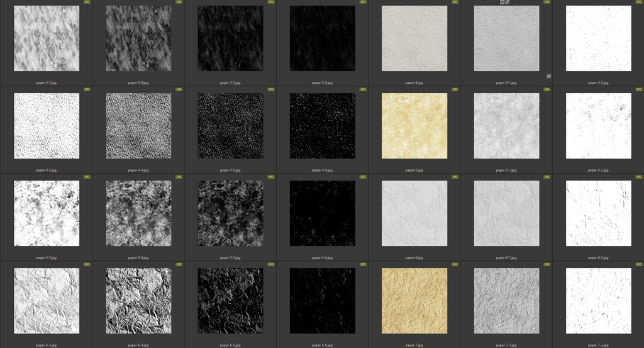Select the tan crumpled paper-7.jpg thumbnail
644x348 pixels.
[414, 301]
